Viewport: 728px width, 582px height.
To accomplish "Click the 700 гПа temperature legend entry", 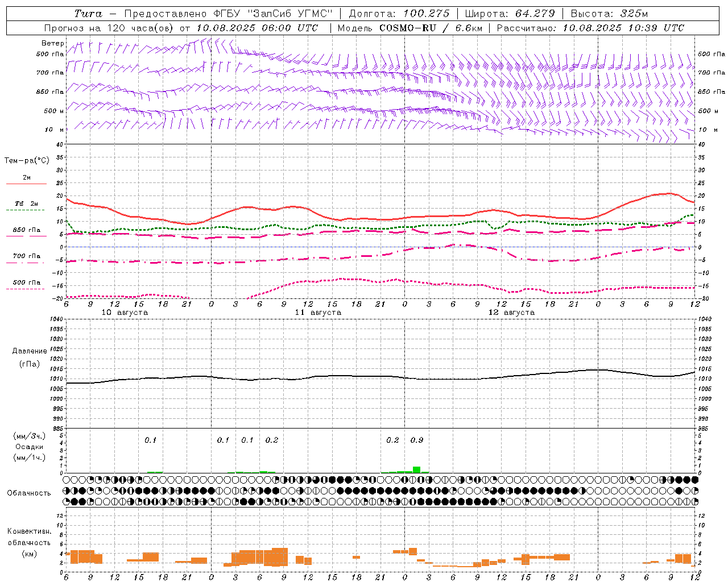I will pyautogui.click(x=27, y=256).
